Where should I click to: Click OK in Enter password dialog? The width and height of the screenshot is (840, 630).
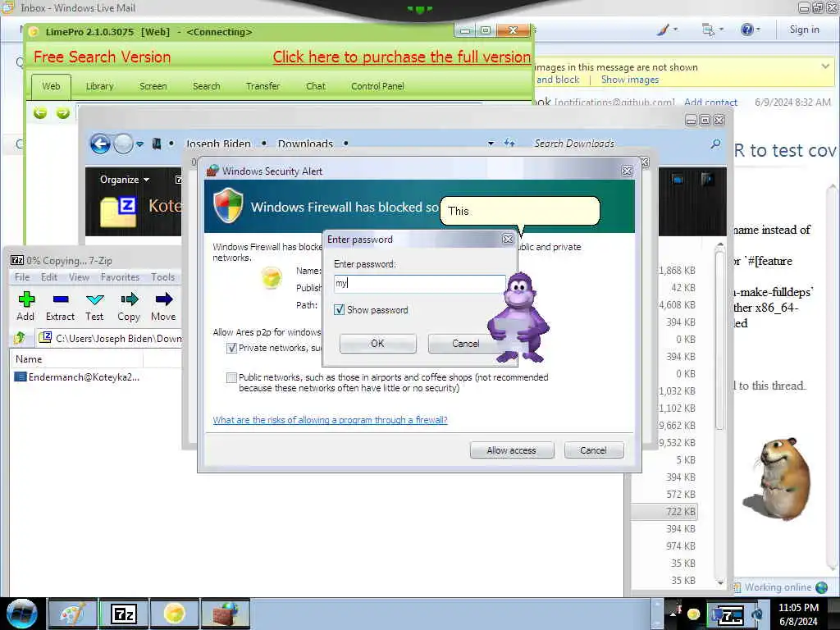(x=377, y=344)
